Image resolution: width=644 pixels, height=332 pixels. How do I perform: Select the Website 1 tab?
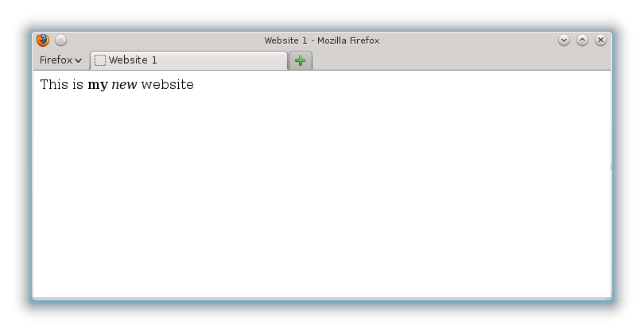coord(188,60)
